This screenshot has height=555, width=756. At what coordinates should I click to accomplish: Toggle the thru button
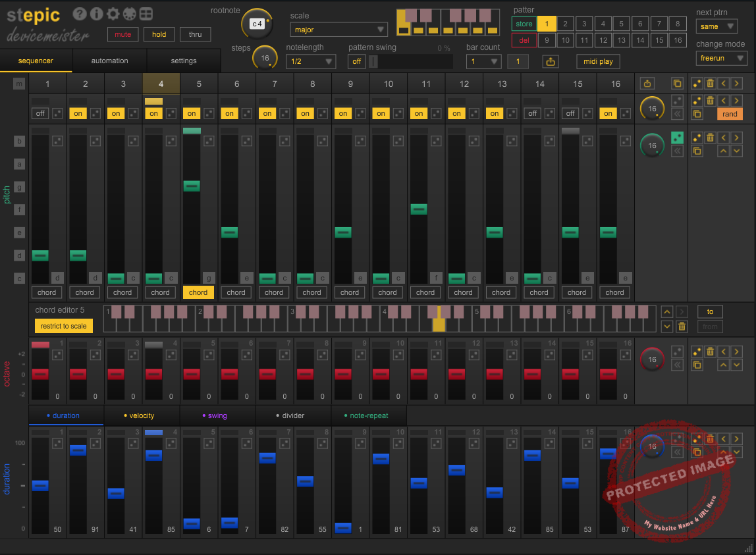click(196, 34)
